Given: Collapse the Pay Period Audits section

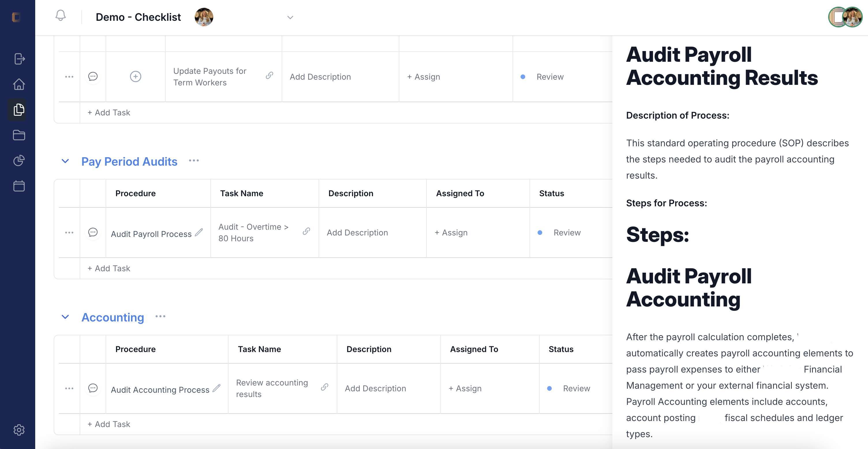Looking at the screenshot, I should (x=65, y=161).
